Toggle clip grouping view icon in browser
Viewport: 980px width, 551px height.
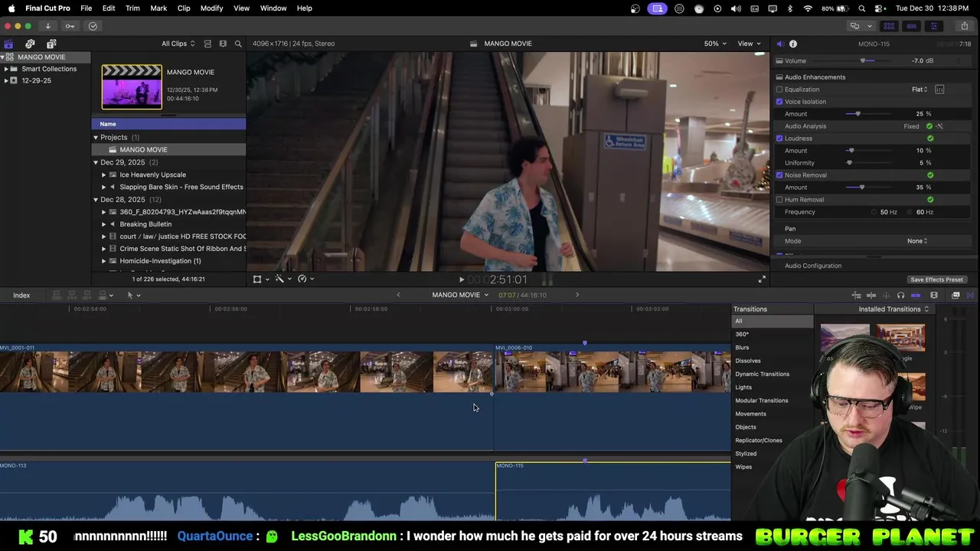[207, 44]
